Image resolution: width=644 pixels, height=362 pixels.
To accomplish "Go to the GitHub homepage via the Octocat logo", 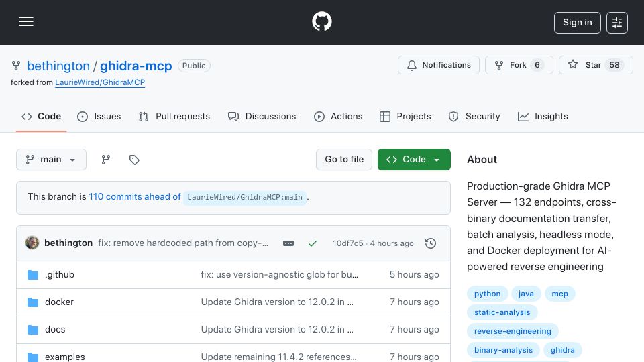I will point(321,21).
